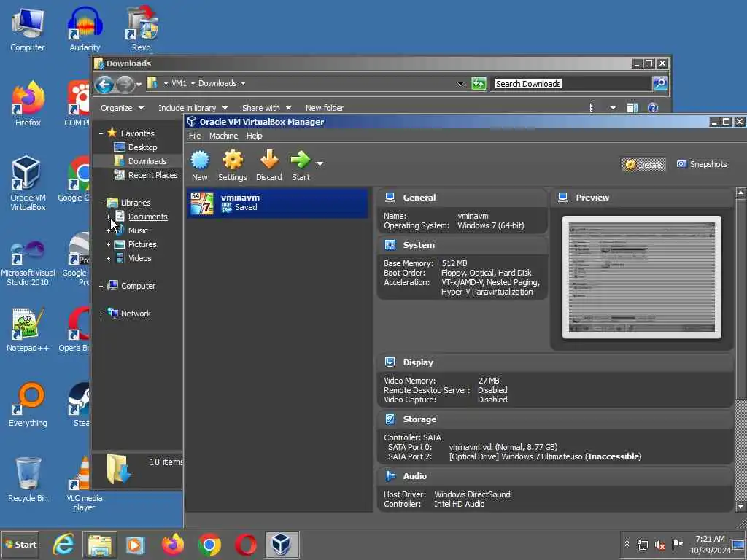This screenshot has height=560, width=747.
Task: Switch to Details view
Action: (x=644, y=164)
